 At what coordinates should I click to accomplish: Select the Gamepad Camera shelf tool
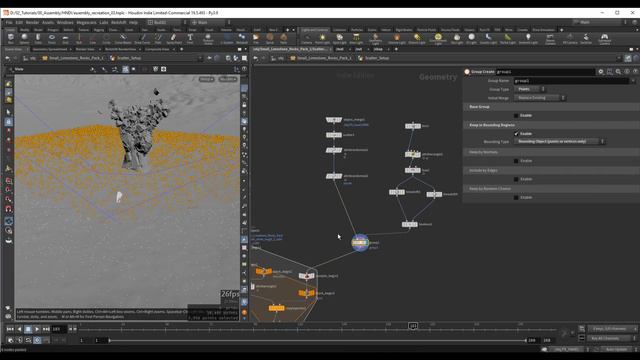[x=604, y=39]
